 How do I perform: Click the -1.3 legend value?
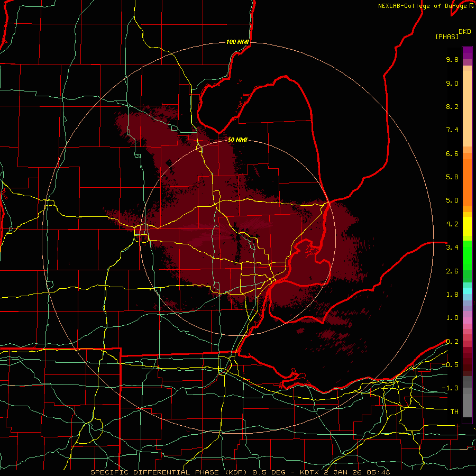tap(450, 388)
